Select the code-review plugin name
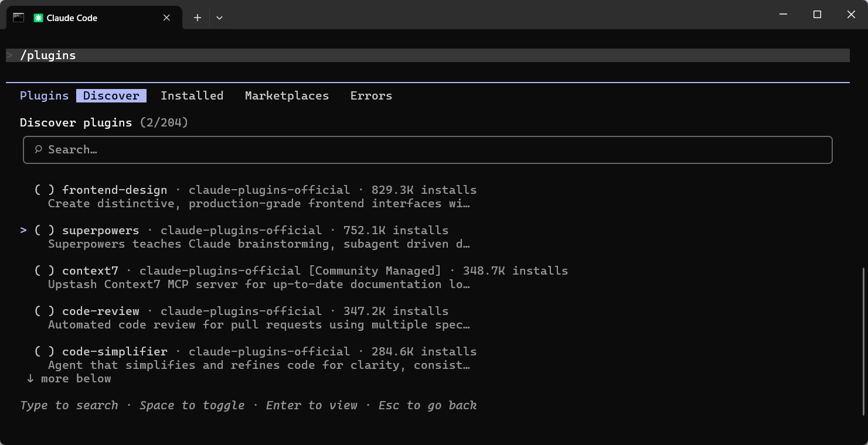This screenshot has width=868, height=445. tap(101, 311)
